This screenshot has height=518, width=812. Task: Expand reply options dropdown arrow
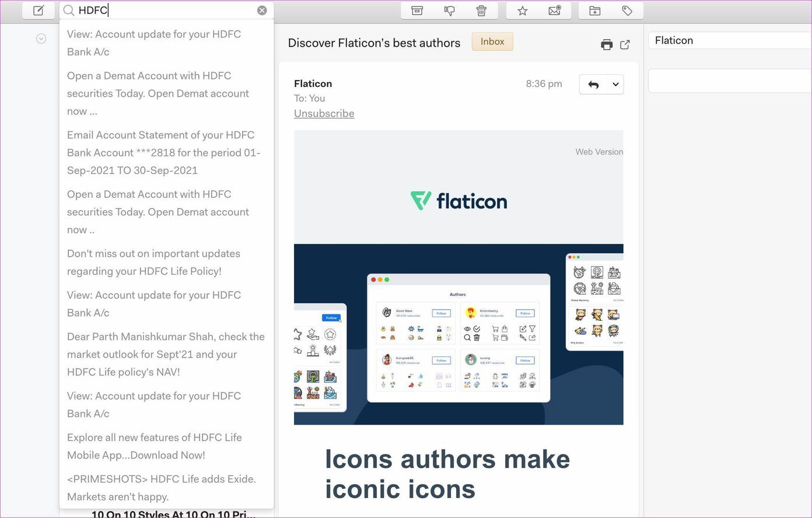click(x=615, y=85)
